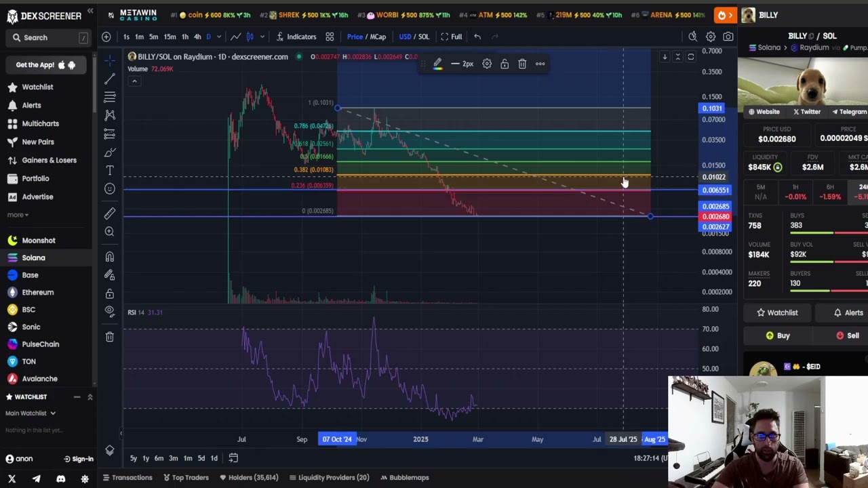The width and height of the screenshot is (868, 488).
Task: Open more options on floating toolbar
Action: coord(540,64)
